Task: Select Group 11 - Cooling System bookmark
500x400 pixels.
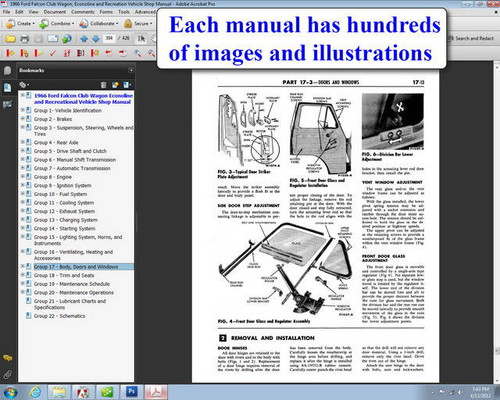Action: tap(64, 203)
